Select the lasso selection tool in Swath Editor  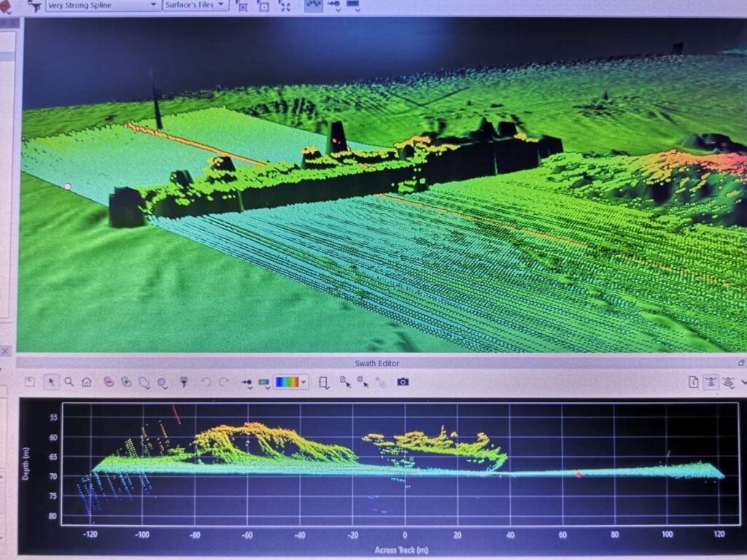[x=144, y=382]
